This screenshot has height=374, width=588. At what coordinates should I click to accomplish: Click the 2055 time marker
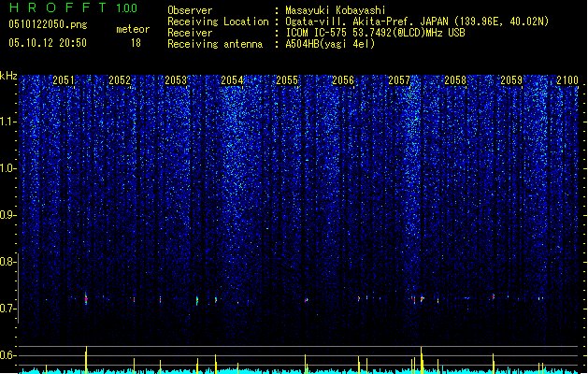tap(287, 80)
